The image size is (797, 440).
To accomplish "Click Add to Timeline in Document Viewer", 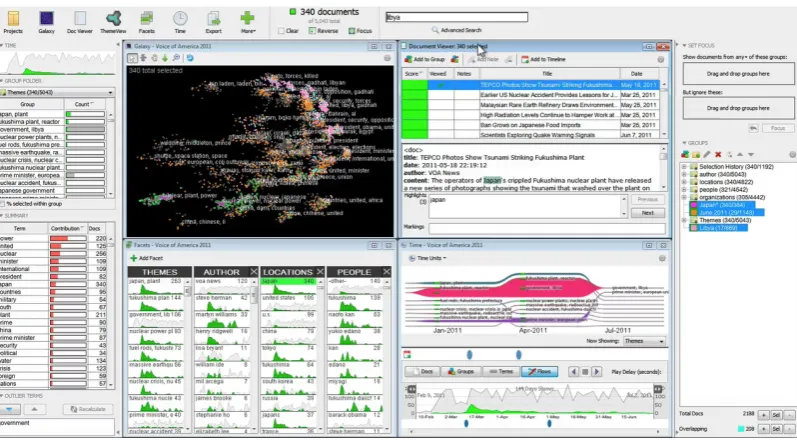I will tap(543, 59).
